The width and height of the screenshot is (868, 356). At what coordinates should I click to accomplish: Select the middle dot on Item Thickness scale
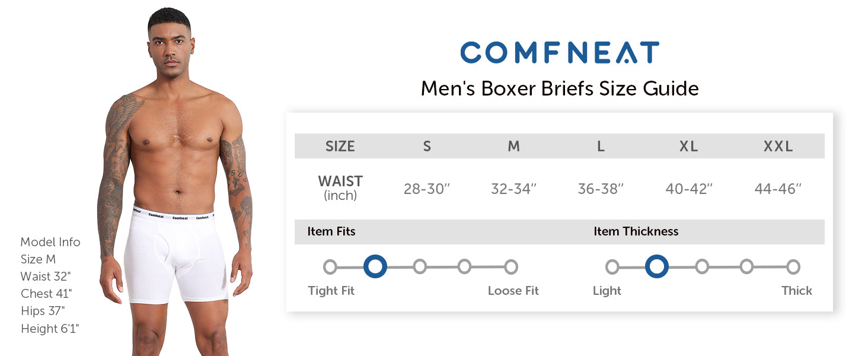[702, 267]
